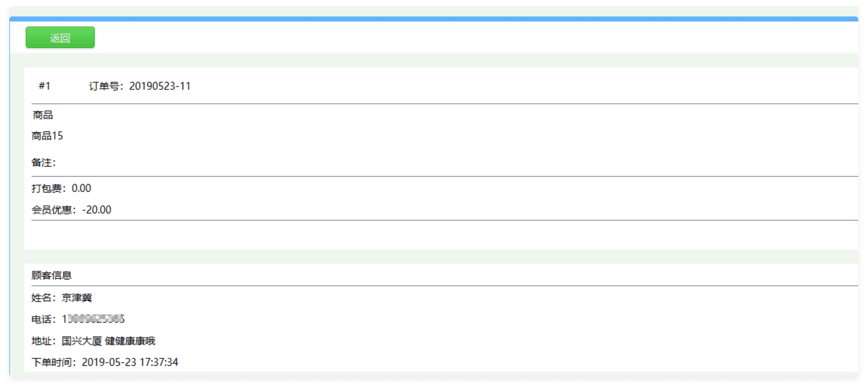
Task: Select the 商品15 item entry
Action: pos(47,136)
